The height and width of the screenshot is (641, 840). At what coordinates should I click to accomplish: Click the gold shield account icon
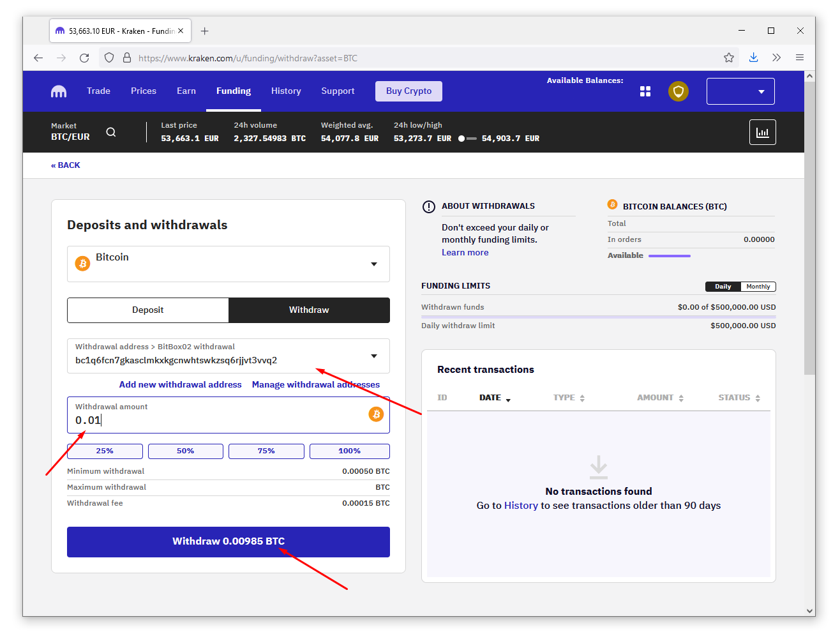[x=679, y=91]
